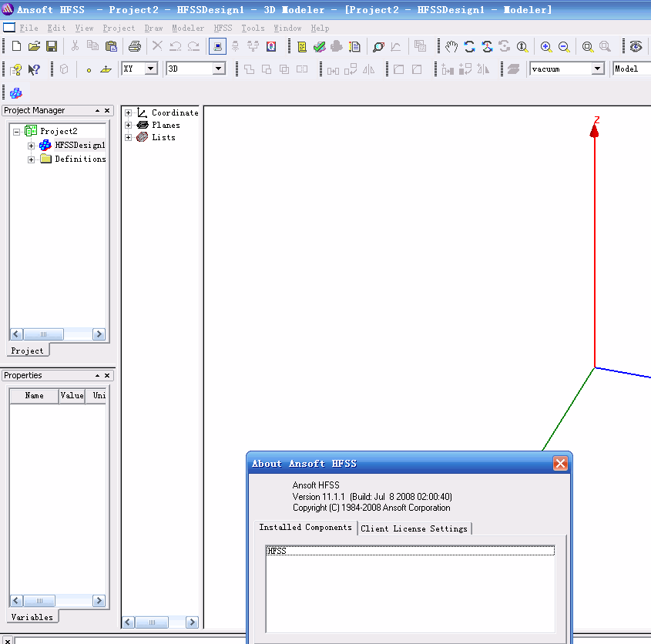Screen dimensions: 651x644
Task: Open the Window menu
Action: pos(287,28)
